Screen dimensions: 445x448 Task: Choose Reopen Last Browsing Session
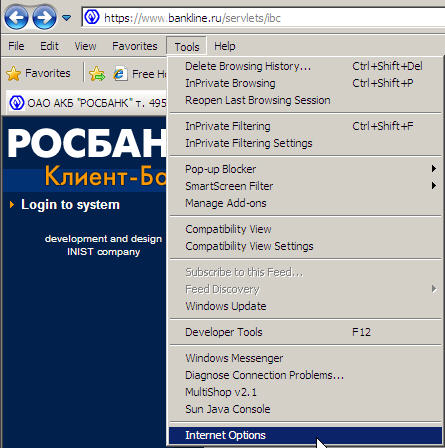(305, 100)
